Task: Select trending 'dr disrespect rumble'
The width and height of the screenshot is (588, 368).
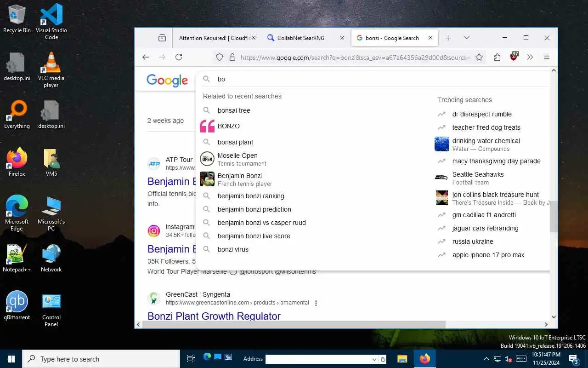Action: (x=482, y=114)
